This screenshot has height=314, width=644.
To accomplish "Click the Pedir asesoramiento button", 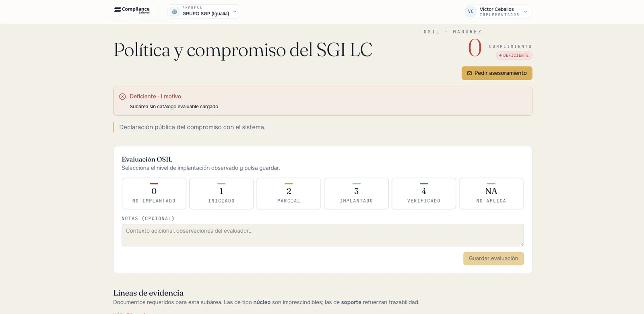I will tap(497, 73).
